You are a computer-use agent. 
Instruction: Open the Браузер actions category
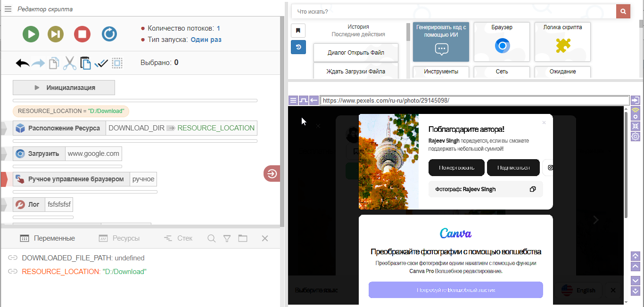click(502, 41)
